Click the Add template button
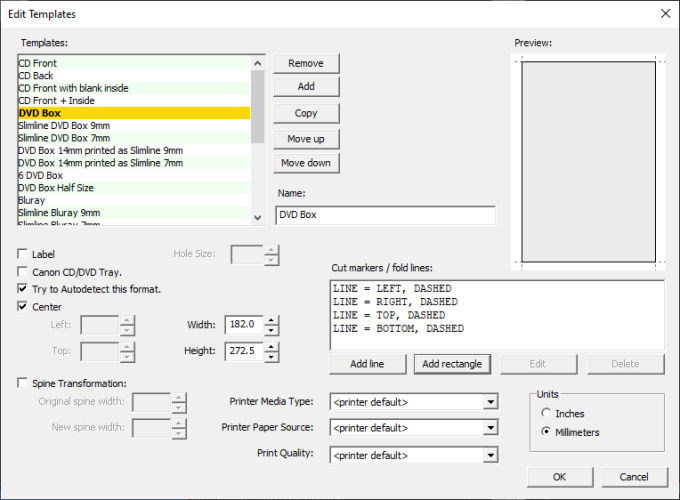The image size is (680, 500). click(x=306, y=86)
